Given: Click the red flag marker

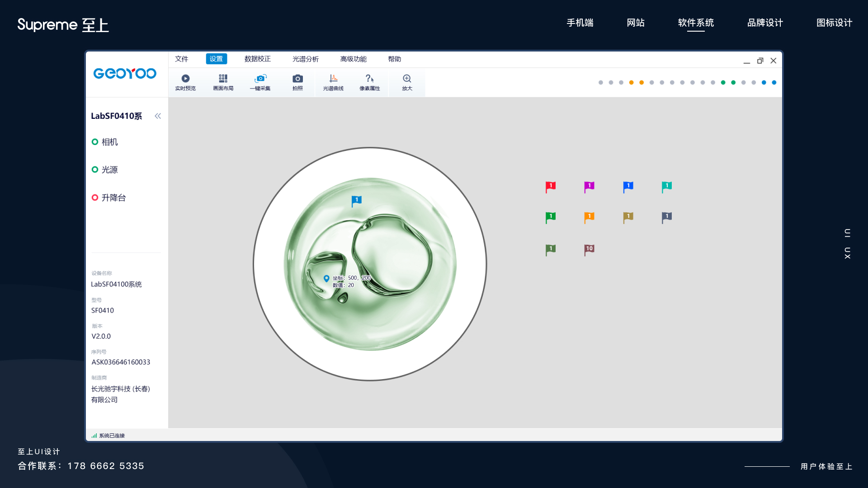Looking at the screenshot, I should pos(550,187).
